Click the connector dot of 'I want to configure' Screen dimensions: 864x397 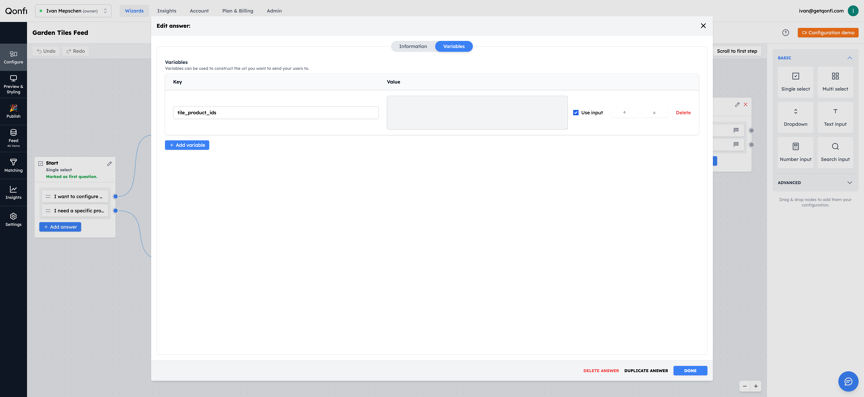coord(115,196)
